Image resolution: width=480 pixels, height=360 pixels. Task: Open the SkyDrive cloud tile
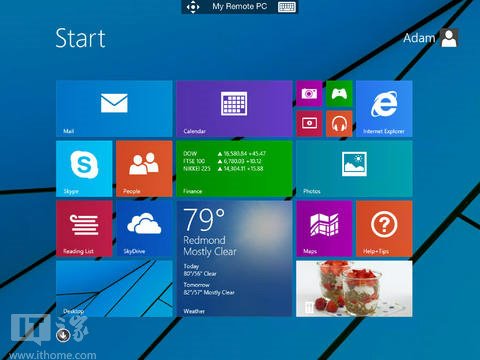[x=144, y=228]
